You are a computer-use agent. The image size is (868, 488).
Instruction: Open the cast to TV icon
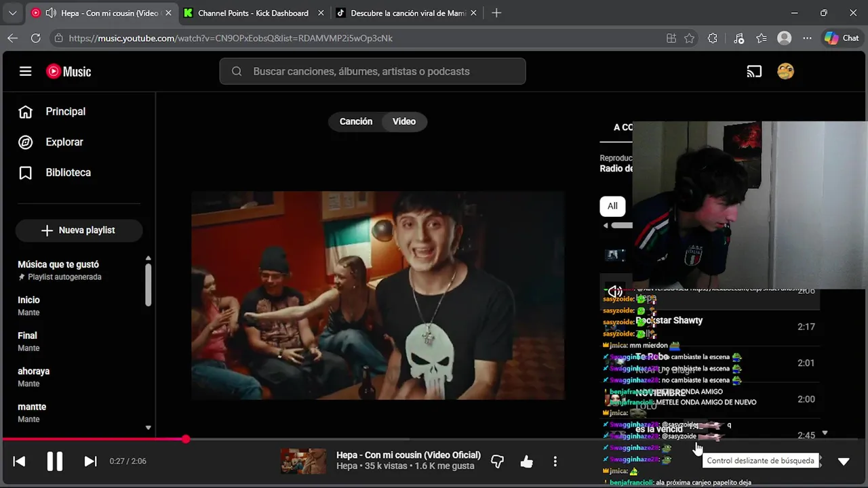tap(754, 71)
